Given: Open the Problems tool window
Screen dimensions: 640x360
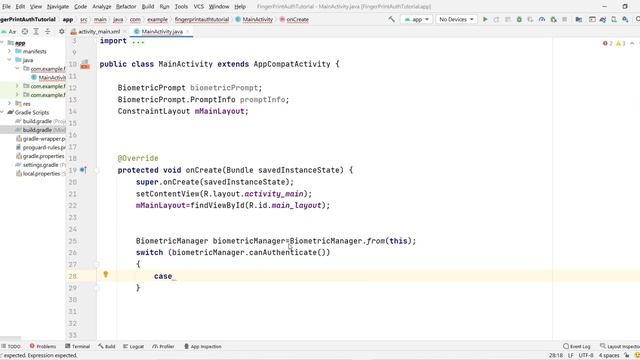Looking at the screenshot, I should [x=43, y=346].
